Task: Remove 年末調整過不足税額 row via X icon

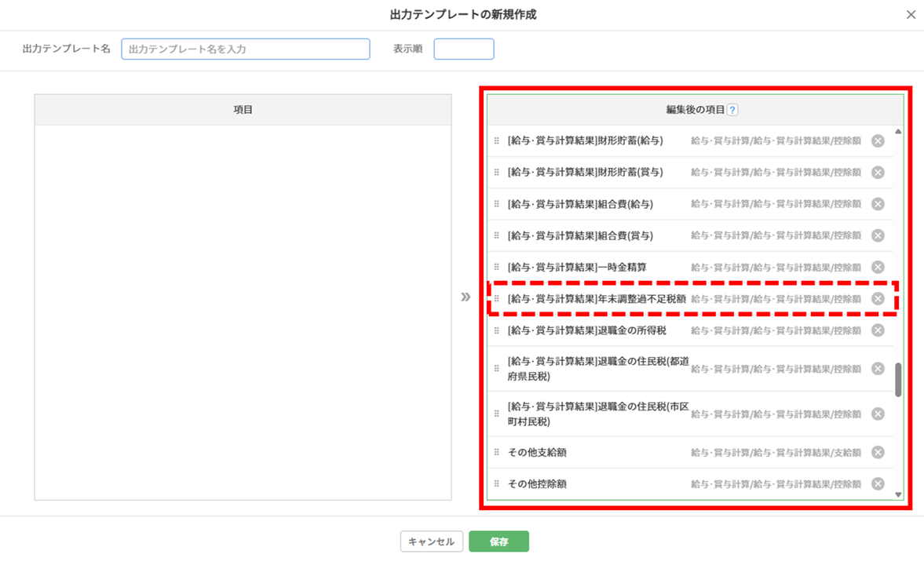Action: coord(878,299)
